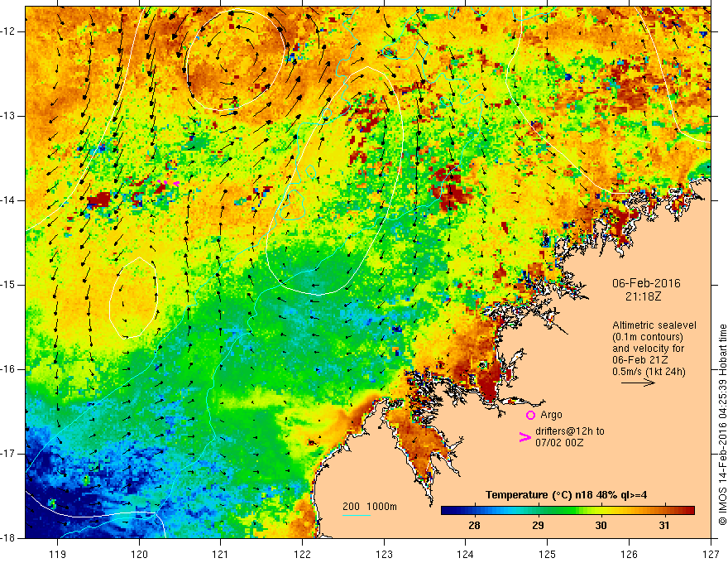
Task: Click the '21:18Z' time label
Action: pos(643,296)
